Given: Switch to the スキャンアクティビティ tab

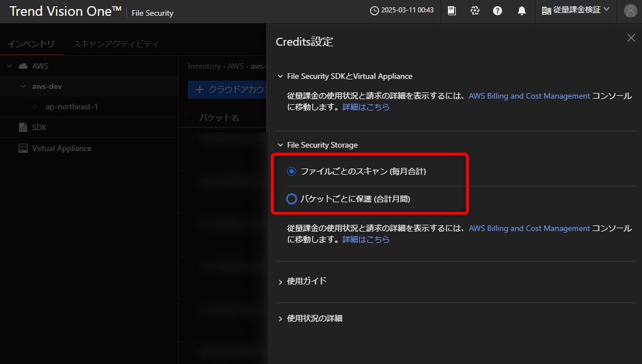Looking at the screenshot, I should (116, 44).
